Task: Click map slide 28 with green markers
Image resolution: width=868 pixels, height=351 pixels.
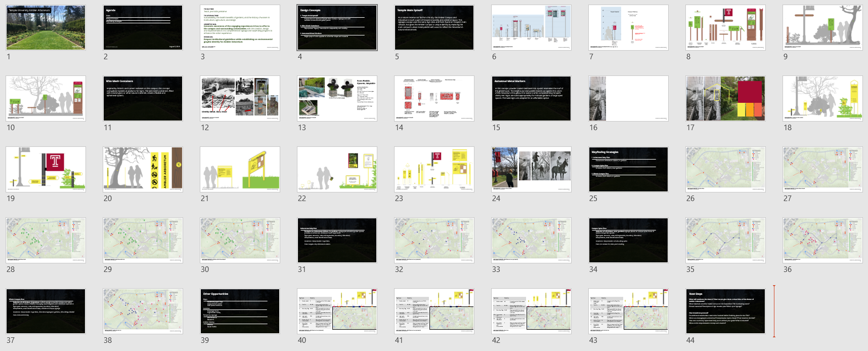Action: click(46, 241)
